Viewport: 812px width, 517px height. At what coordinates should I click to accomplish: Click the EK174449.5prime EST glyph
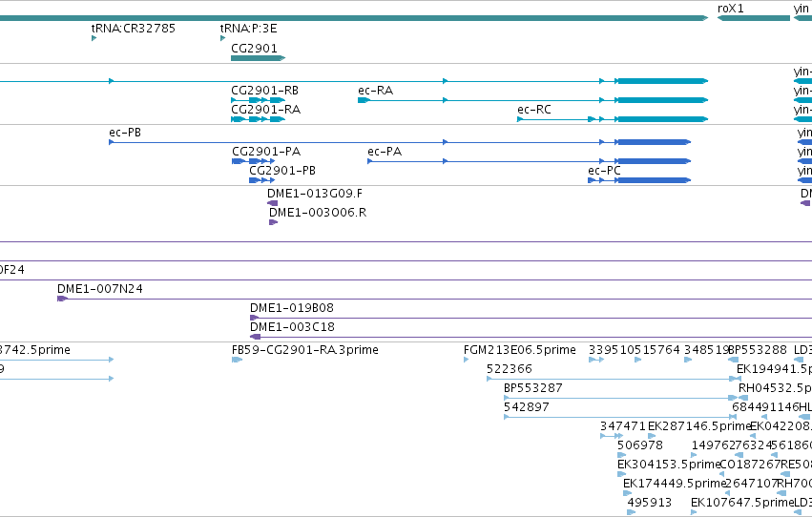click(627, 493)
